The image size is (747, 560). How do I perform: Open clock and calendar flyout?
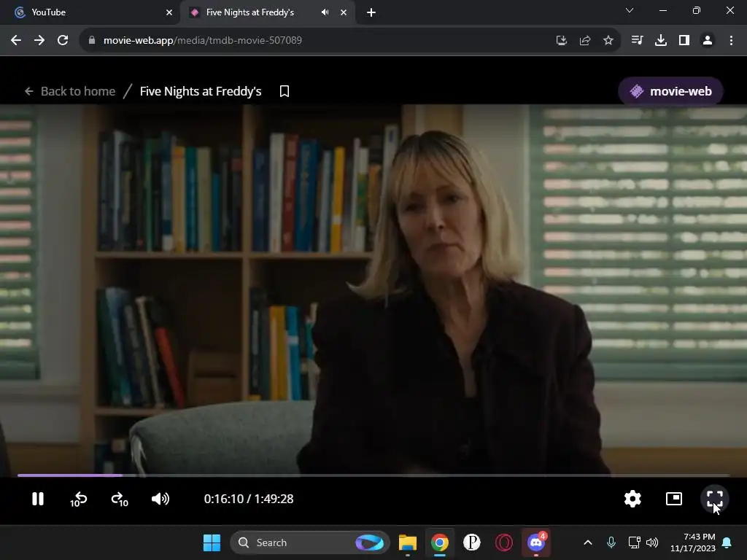click(693, 542)
